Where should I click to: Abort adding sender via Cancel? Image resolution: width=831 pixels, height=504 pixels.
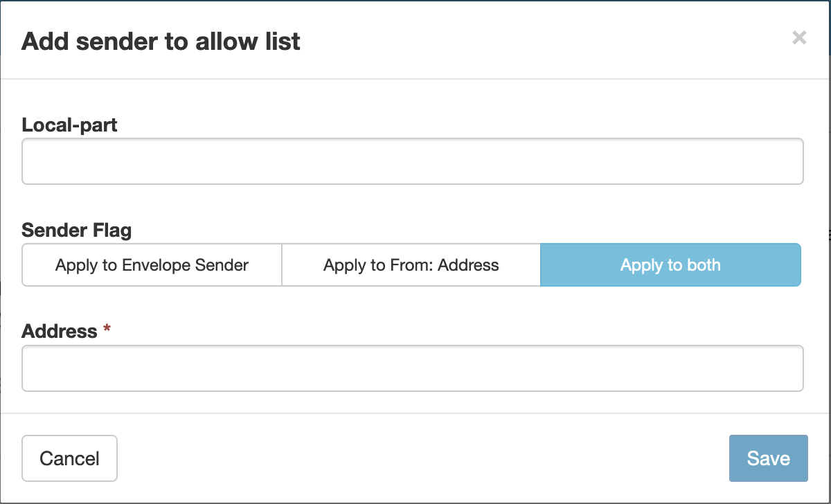69,458
